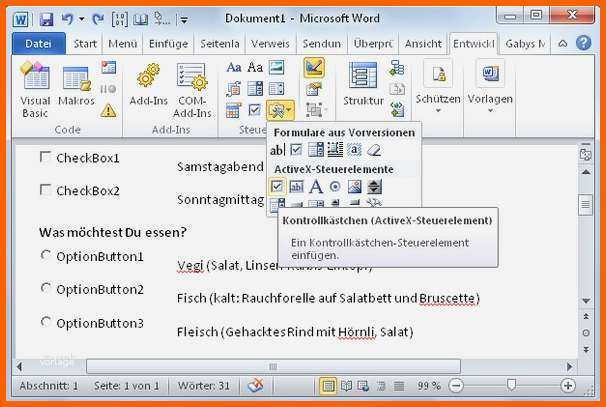Switch to the Start tab
Image resolution: width=606 pixels, height=407 pixels.
(x=85, y=44)
